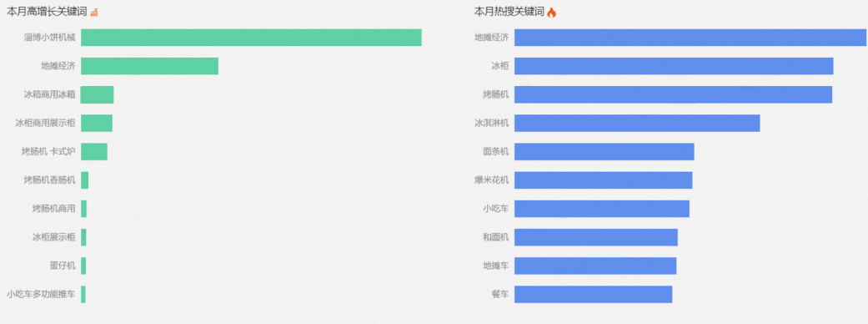Click the blue 冰淇淋机 bar
Viewport: 868px width, 324px height.
click(x=637, y=123)
